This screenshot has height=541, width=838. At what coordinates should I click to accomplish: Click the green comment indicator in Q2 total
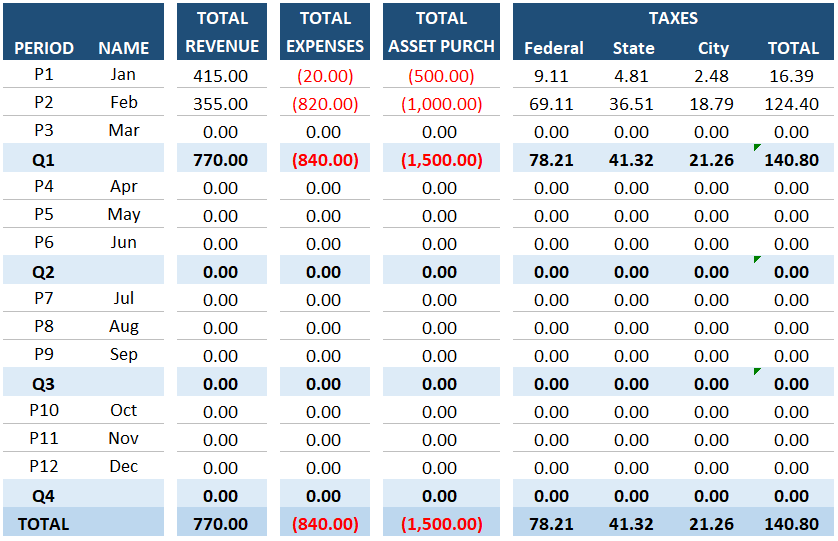758,260
